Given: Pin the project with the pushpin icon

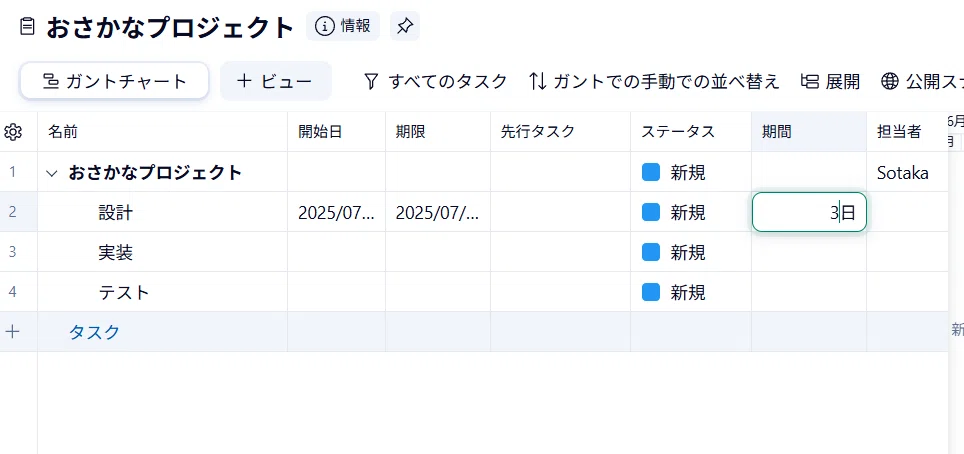Looking at the screenshot, I should point(405,26).
